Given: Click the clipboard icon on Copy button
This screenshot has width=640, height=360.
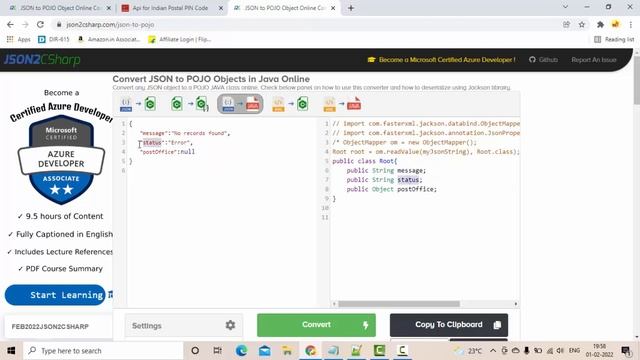Looking at the screenshot, I should pos(497,325).
